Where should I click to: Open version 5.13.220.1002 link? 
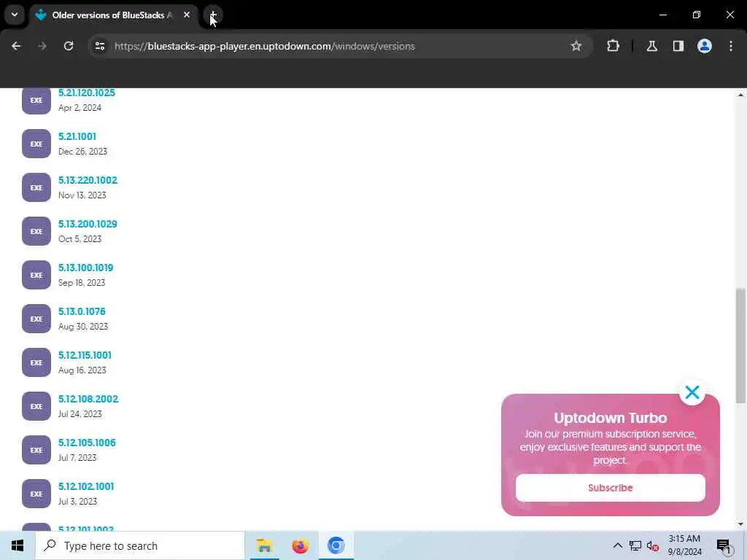click(88, 181)
